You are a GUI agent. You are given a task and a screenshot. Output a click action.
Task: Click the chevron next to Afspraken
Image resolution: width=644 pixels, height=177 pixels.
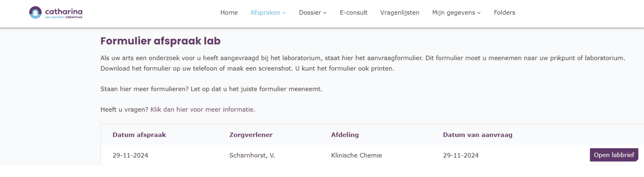tap(284, 13)
